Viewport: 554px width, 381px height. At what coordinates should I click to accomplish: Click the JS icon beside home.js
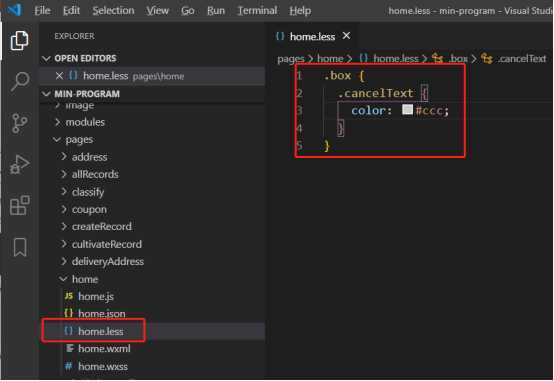[69, 296]
